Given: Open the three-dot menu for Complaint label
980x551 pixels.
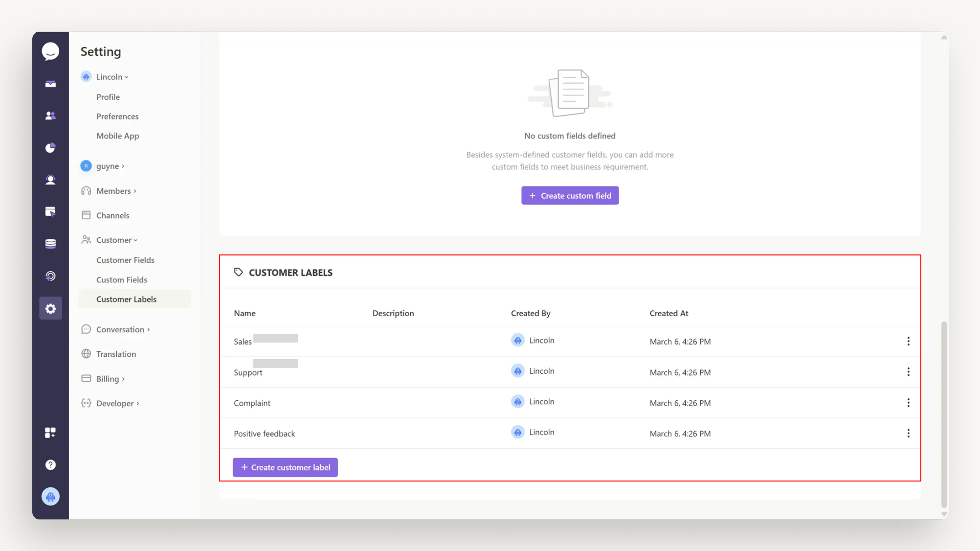Looking at the screenshot, I should tap(908, 402).
